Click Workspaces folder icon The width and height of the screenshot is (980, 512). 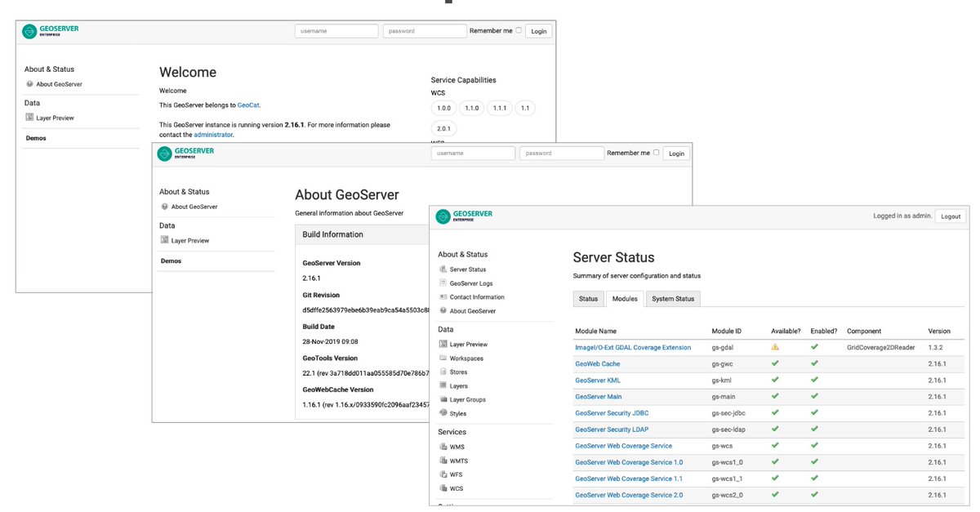click(x=443, y=358)
